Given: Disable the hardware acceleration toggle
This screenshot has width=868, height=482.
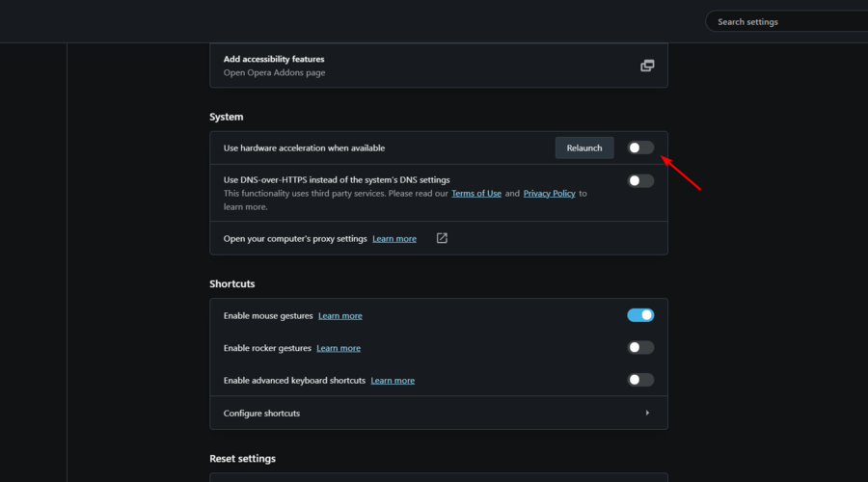Looking at the screenshot, I should [x=640, y=147].
